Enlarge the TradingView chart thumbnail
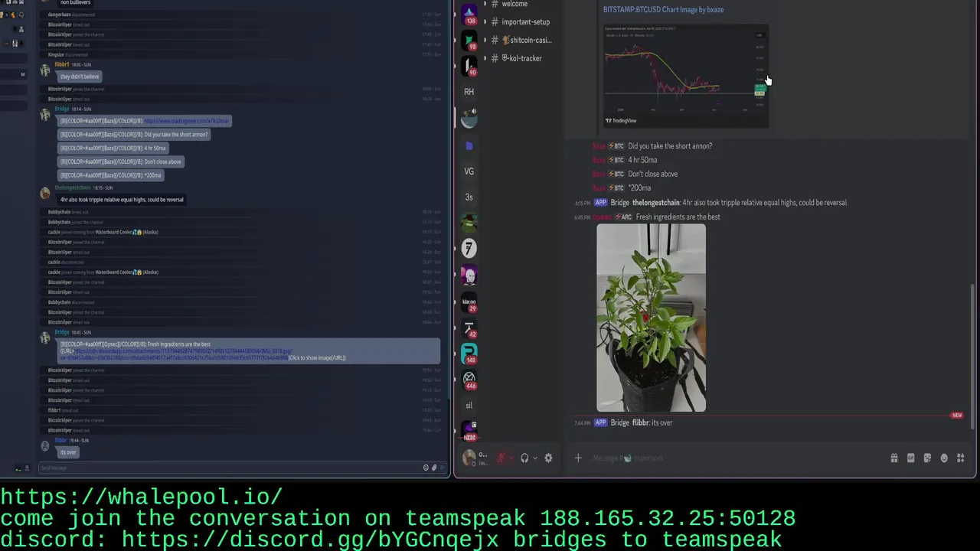This screenshot has width=980, height=551. (684, 75)
